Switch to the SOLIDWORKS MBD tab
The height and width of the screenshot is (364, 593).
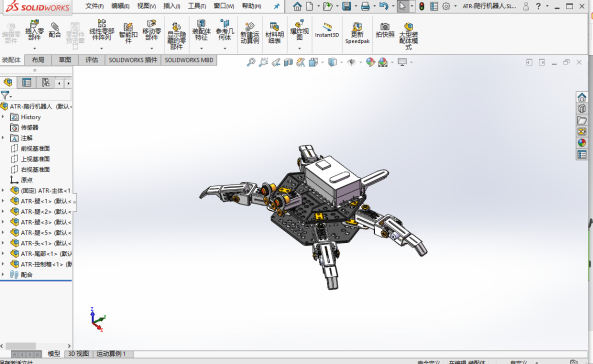click(x=189, y=60)
